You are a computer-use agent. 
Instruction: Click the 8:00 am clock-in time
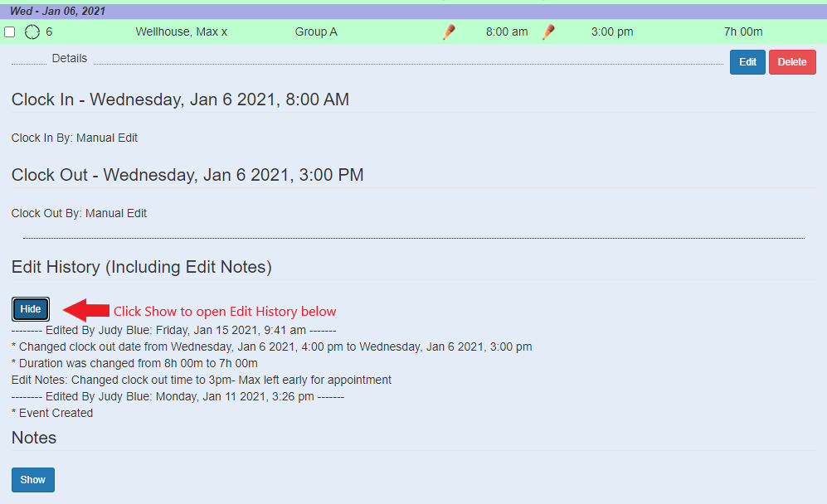tap(507, 31)
